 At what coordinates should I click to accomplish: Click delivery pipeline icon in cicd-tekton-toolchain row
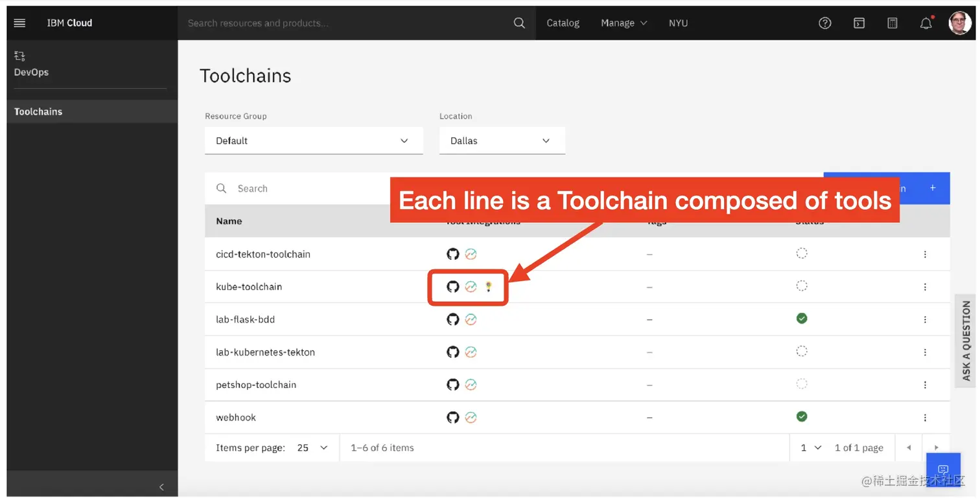[x=471, y=254]
